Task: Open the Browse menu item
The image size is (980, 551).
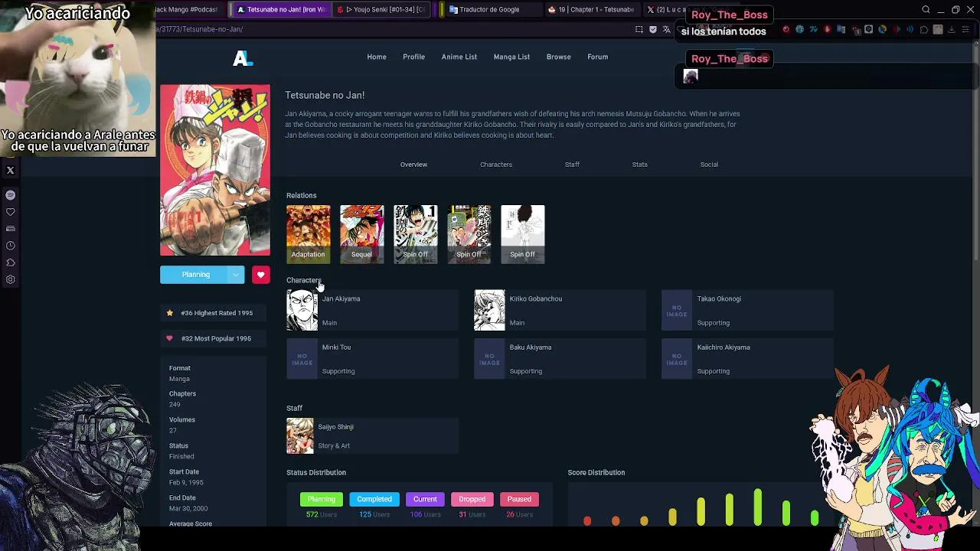Action: [559, 57]
